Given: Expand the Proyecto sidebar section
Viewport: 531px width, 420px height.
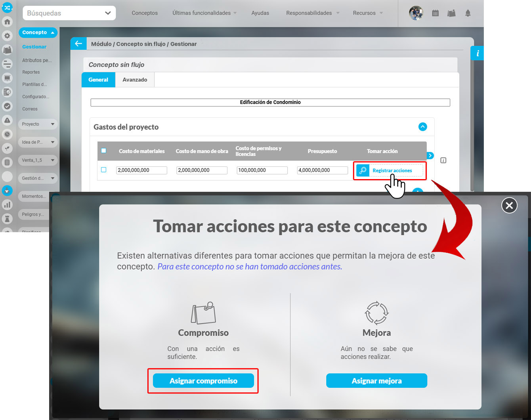Looking at the screenshot, I should (x=38, y=124).
